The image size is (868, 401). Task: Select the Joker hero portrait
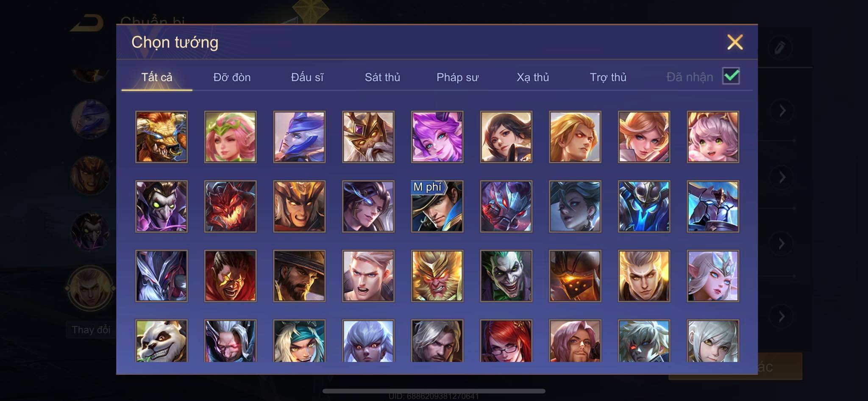[x=506, y=276]
